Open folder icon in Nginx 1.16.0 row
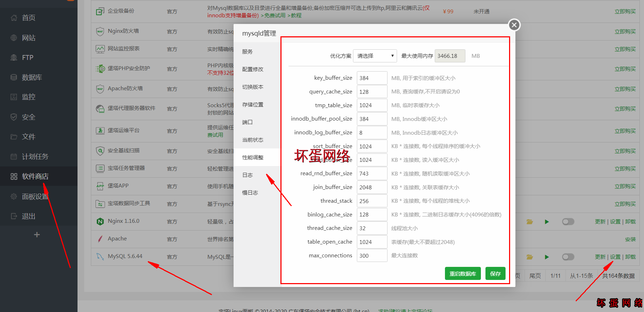The image size is (644, 312). 530,222
